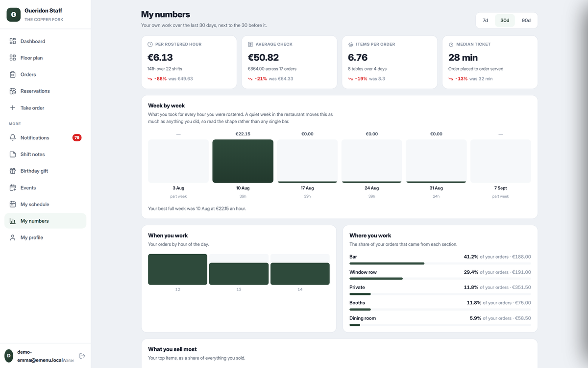The height and width of the screenshot is (368, 588).
Task: Open the Items per order 6.76 card
Action: pyautogui.click(x=390, y=62)
